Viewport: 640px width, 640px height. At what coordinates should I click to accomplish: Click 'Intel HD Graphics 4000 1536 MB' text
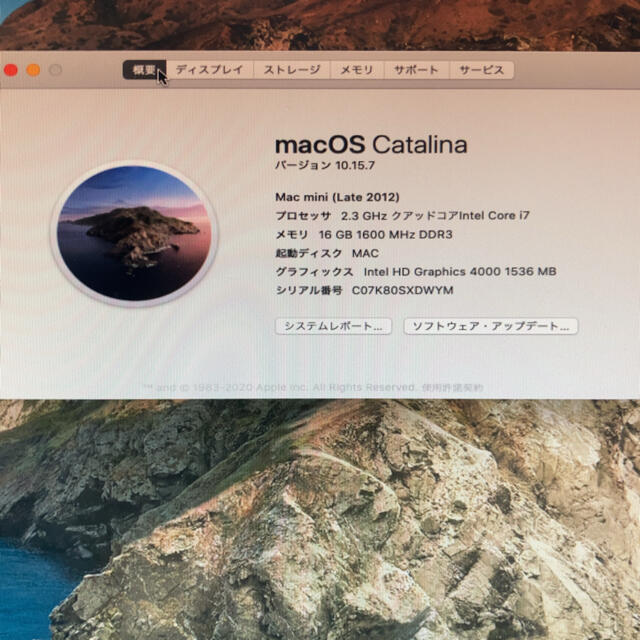pyautogui.click(x=460, y=272)
